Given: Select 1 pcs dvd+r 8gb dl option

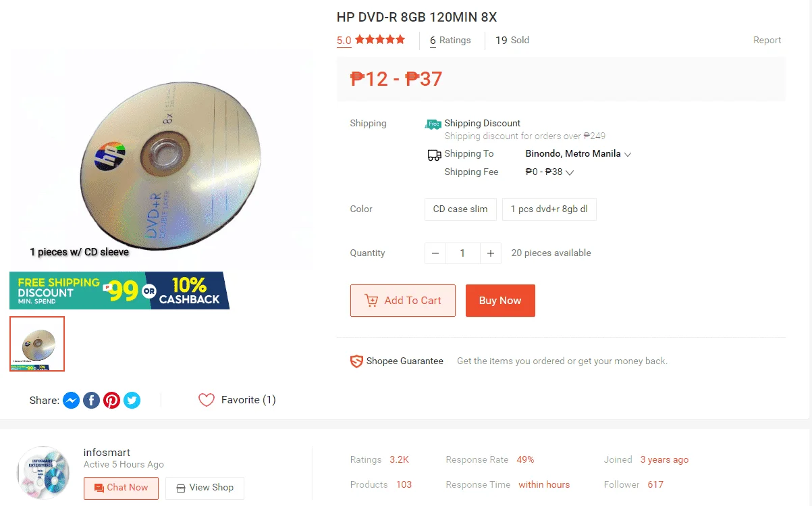Looking at the screenshot, I should tap(549, 209).
